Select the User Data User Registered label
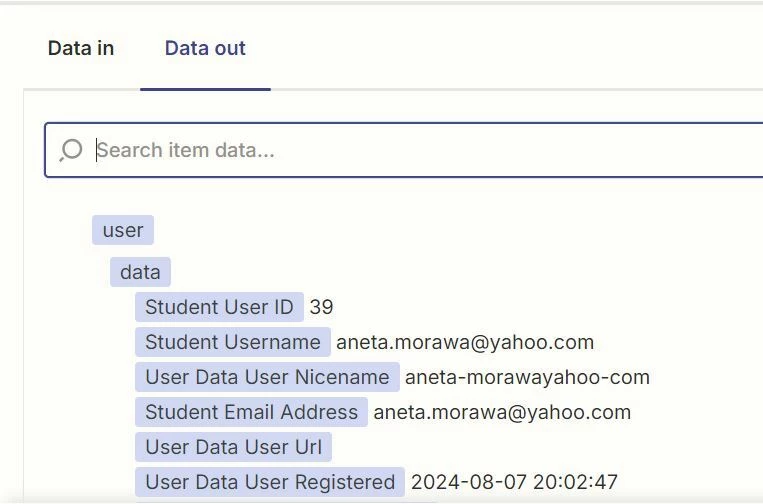Image resolution: width=763 pixels, height=504 pixels. pyautogui.click(x=270, y=482)
